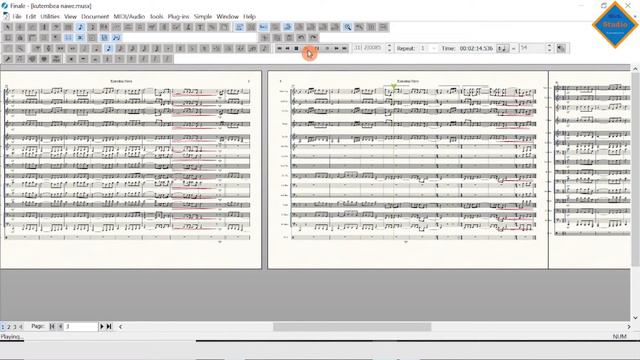This screenshot has height=360, width=640.
Task: Click the tempo note-value button
Action: click(x=502, y=48)
